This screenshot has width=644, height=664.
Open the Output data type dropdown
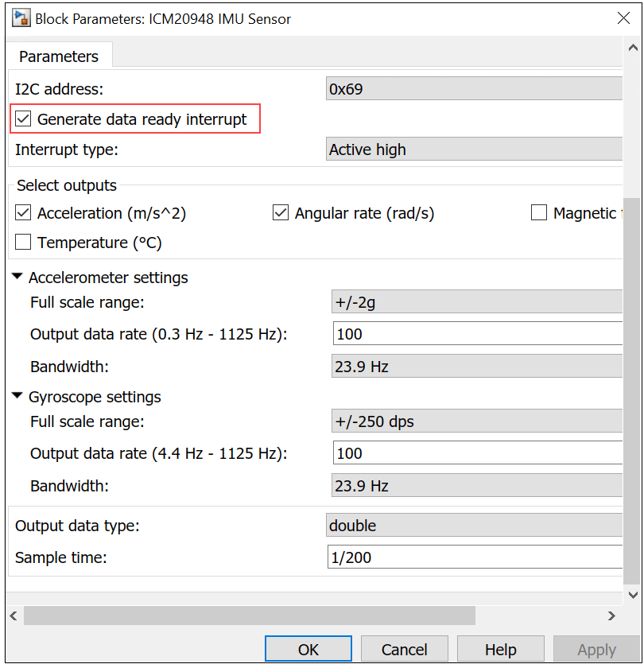[x=474, y=526]
